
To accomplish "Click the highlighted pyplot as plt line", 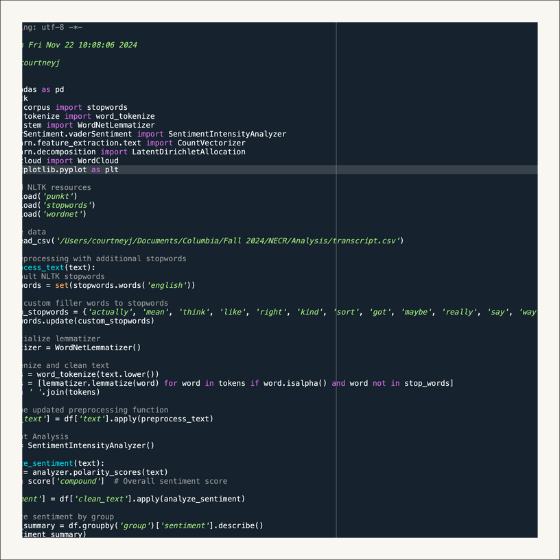I will point(280,170).
